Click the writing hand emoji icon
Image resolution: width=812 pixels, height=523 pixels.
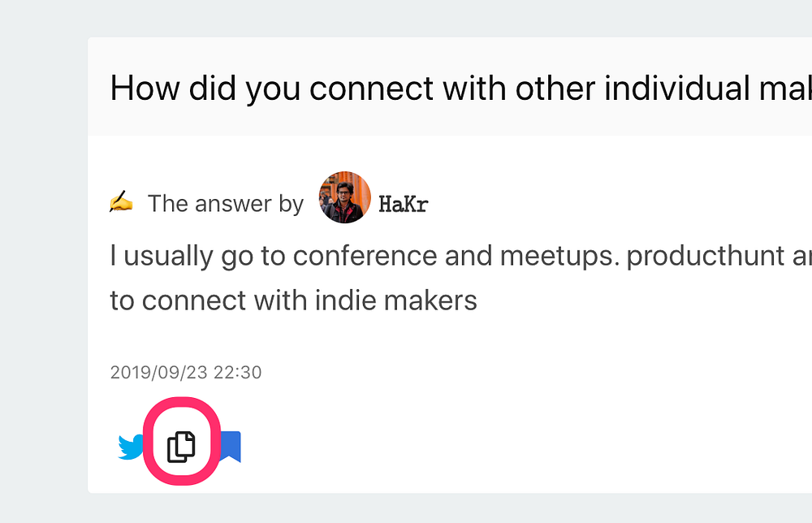point(120,201)
